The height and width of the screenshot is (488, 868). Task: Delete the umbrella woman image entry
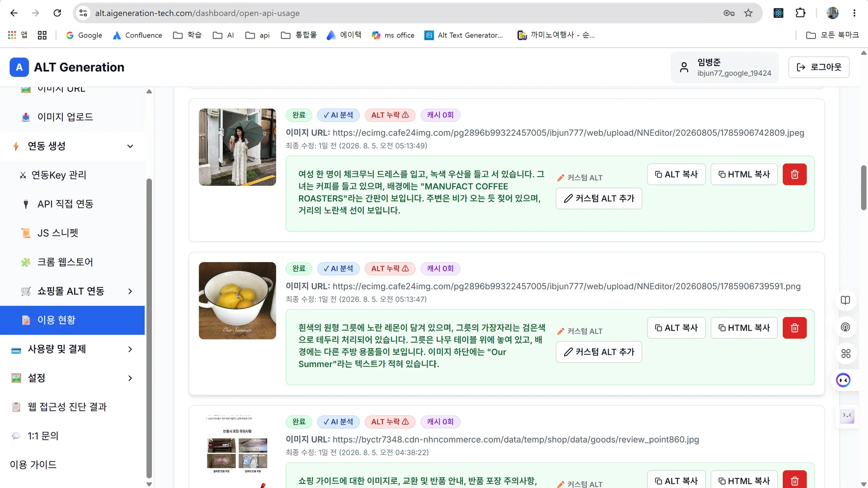(794, 174)
